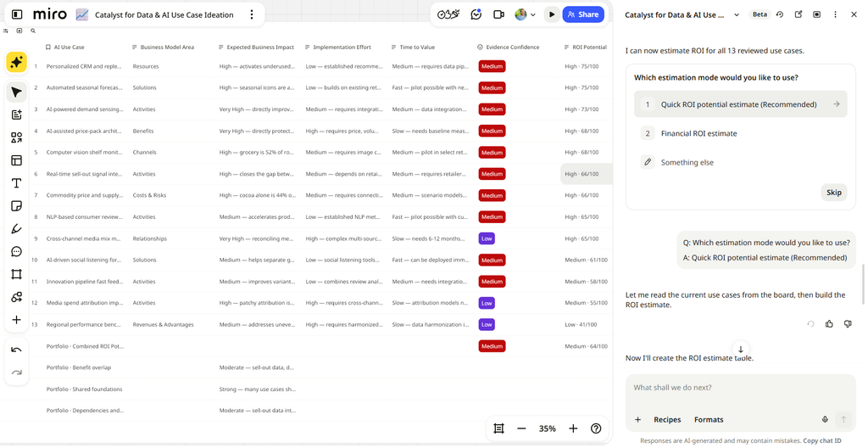The width and height of the screenshot is (868, 448).
Task: Open the Miro AI sparkle button
Action: (x=17, y=62)
